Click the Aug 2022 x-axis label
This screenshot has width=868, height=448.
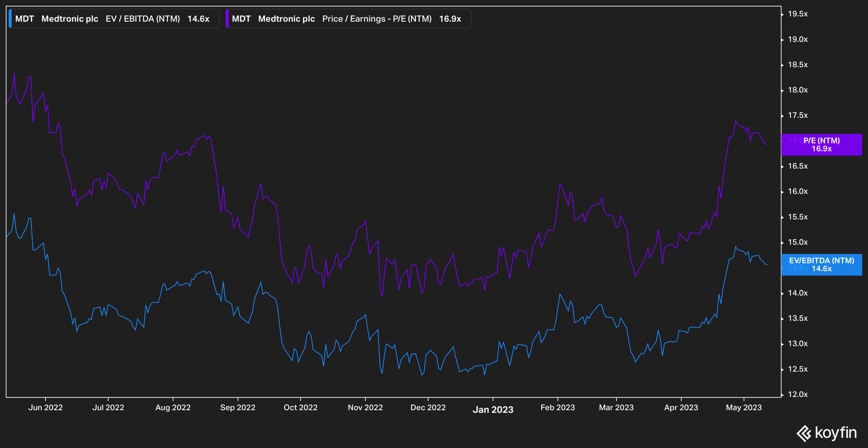[x=173, y=408]
